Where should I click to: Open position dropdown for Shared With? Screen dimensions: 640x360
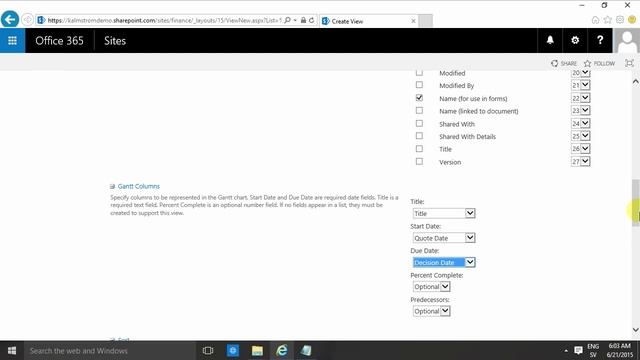point(580,123)
